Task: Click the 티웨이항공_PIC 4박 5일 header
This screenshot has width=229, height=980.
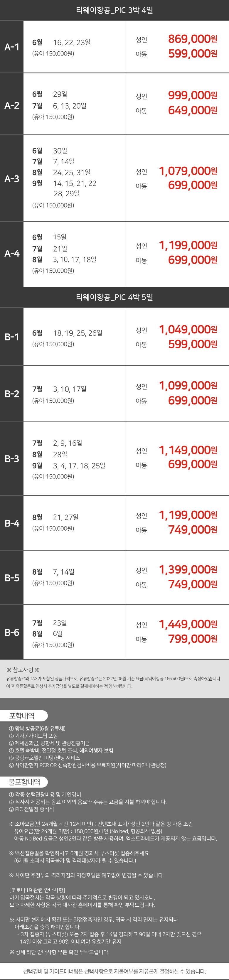Action: [x=114, y=297]
